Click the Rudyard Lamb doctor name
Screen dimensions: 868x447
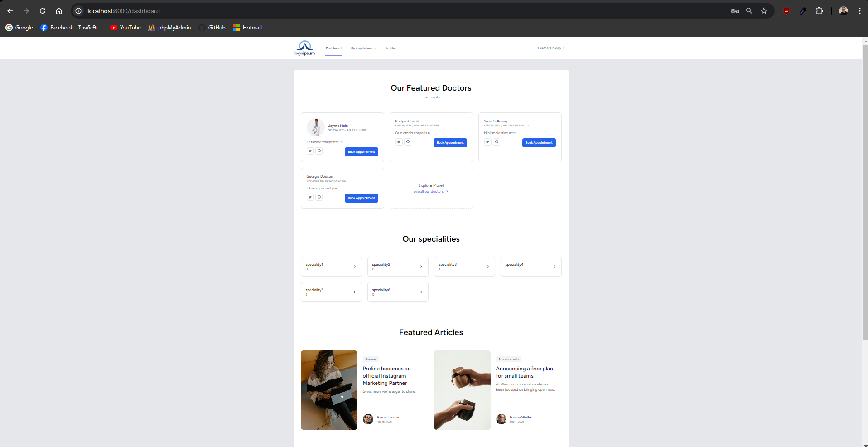click(x=407, y=121)
